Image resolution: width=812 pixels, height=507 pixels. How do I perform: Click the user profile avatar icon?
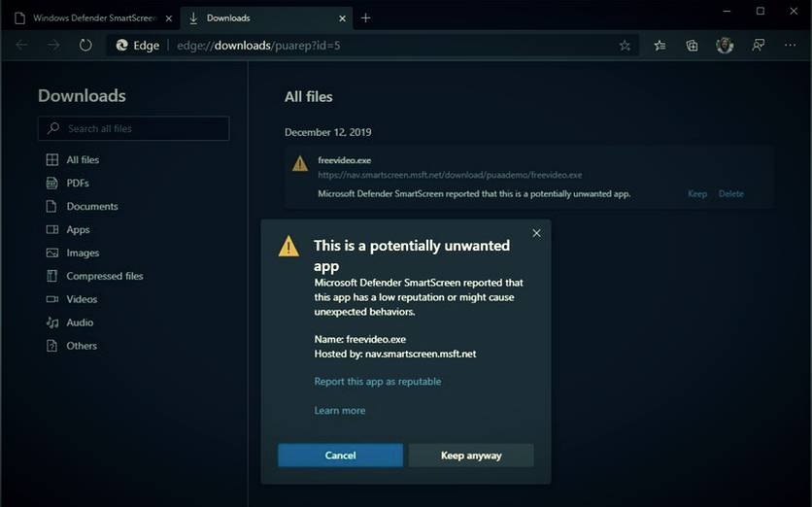(x=724, y=45)
